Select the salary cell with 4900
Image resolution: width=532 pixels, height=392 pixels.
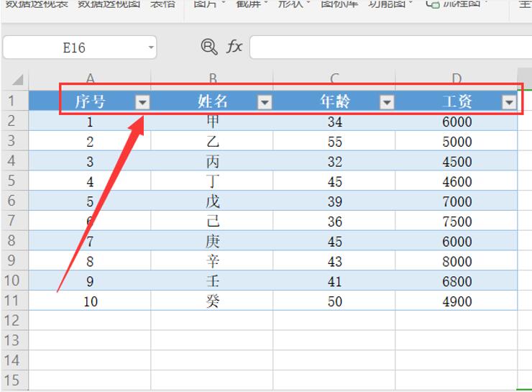click(x=457, y=301)
